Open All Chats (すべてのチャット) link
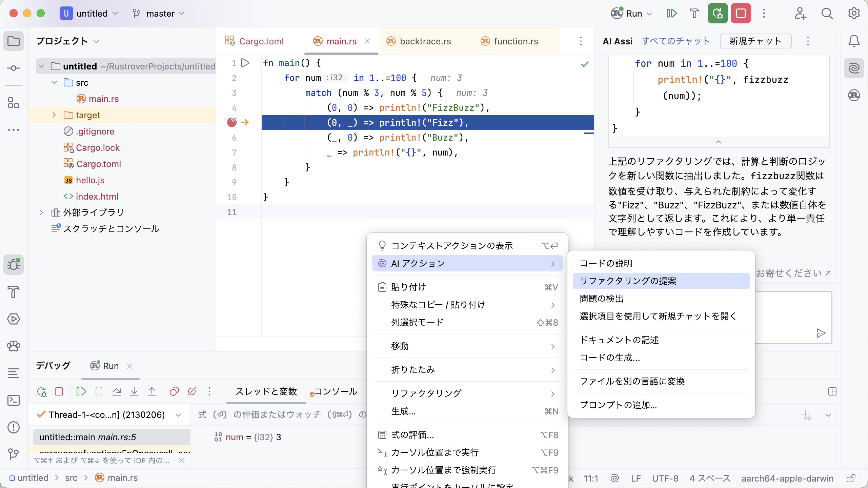 [x=676, y=41]
